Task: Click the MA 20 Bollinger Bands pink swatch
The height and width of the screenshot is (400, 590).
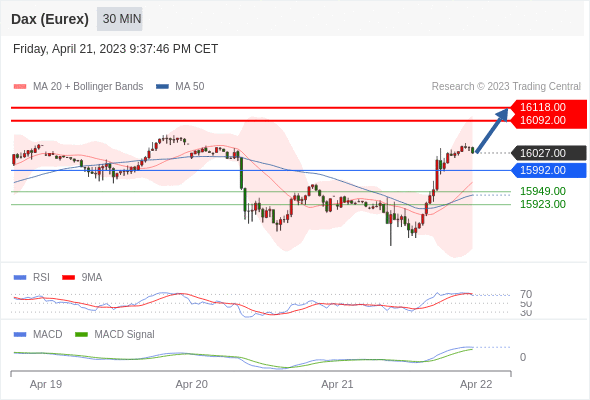Action: (20, 87)
